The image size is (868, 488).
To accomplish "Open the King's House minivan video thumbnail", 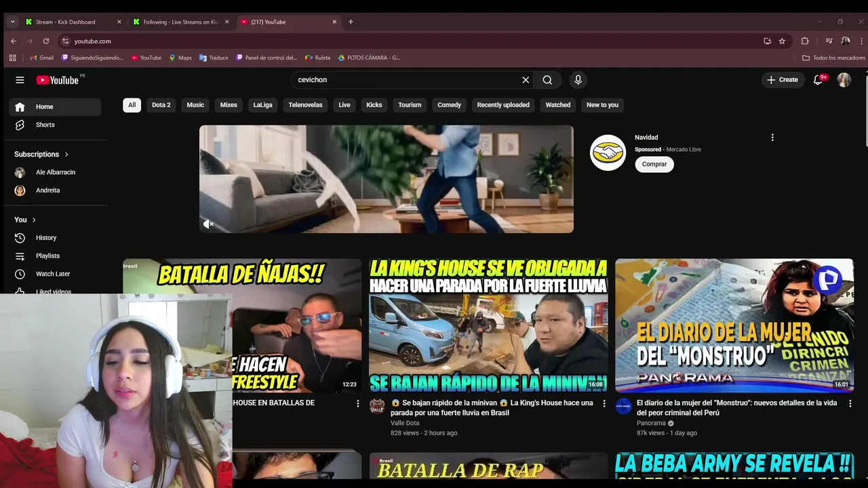I will coord(488,325).
